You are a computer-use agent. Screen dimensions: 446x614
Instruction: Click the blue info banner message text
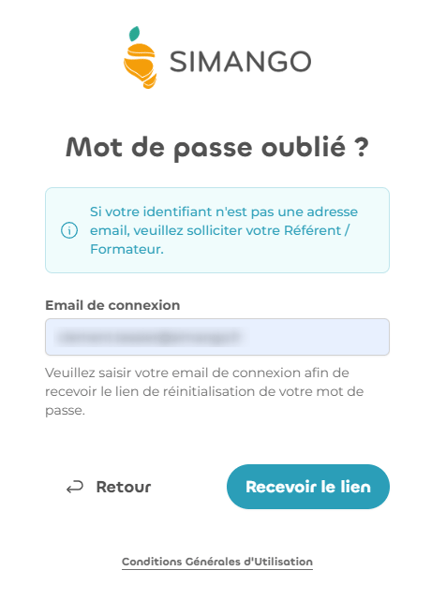tap(224, 230)
